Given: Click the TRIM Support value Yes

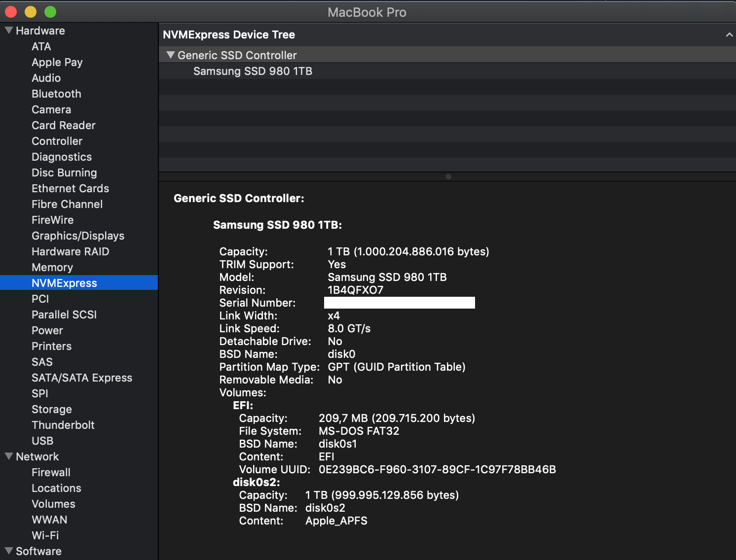Looking at the screenshot, I should coord(337,264).
